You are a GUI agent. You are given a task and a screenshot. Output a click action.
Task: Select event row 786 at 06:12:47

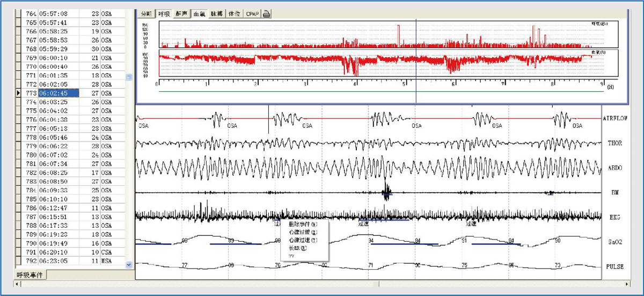pyautogui.click(x=70, y=207)
